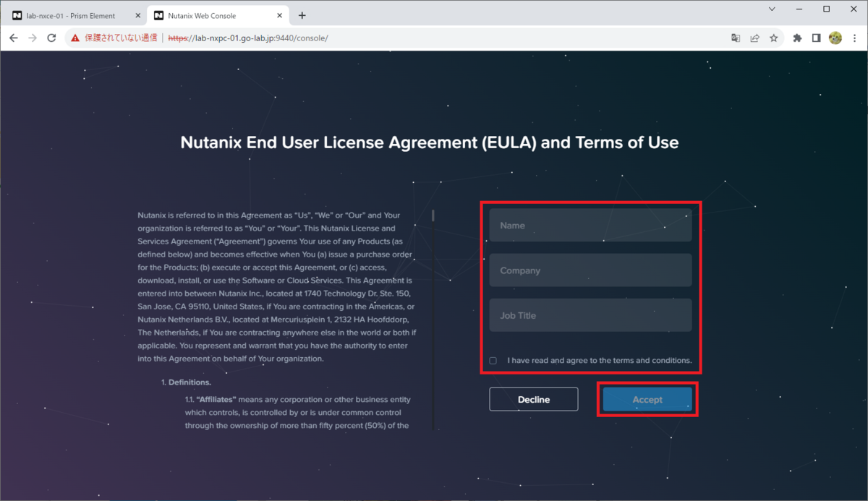Maximize the browser window

point(826,9)
